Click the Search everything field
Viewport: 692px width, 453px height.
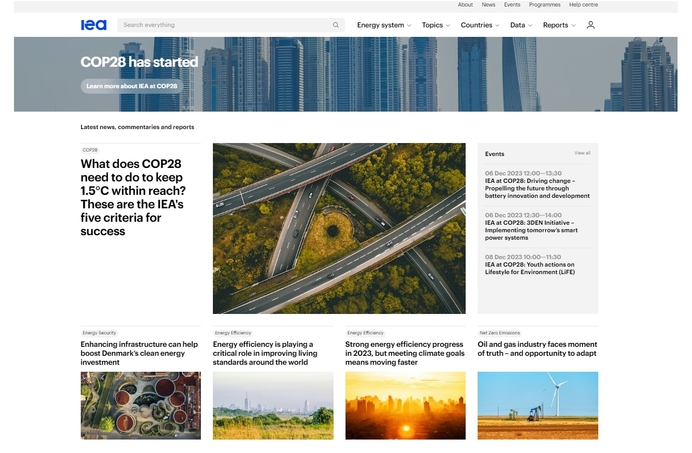click(225, 25)
